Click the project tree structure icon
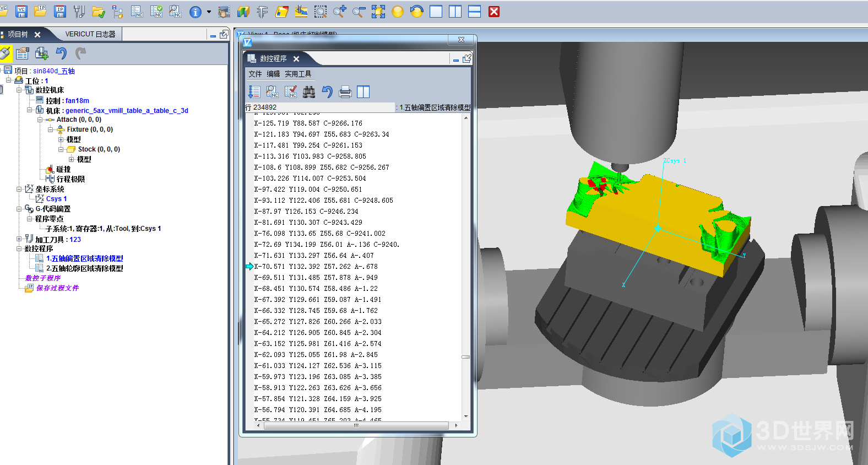Image resolution: width=868 pixels, height=465 pixels. pos(117,11)
